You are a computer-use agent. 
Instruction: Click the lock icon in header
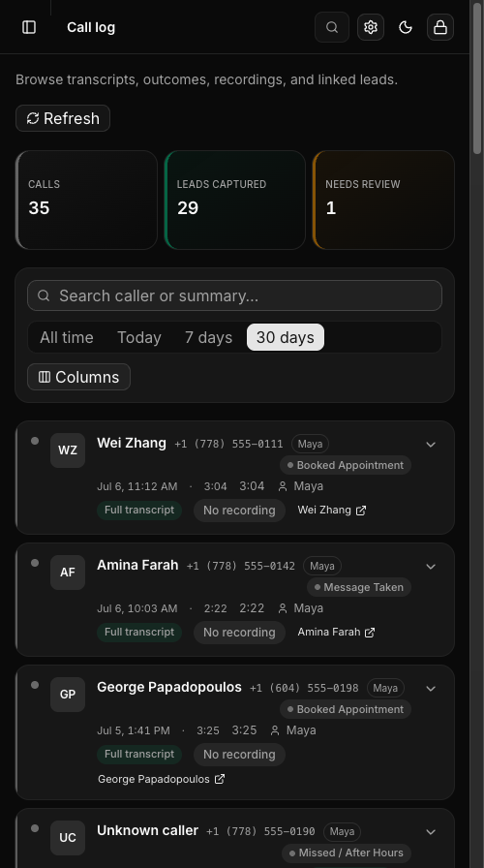pyautogui.click(x=440, y=27)
